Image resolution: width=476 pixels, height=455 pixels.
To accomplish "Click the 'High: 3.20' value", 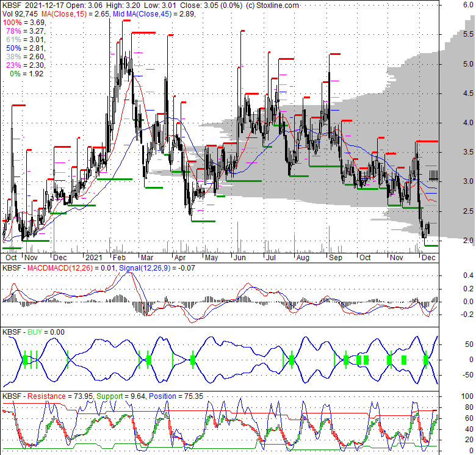I will pyautogui.click(x=123, y=5).
